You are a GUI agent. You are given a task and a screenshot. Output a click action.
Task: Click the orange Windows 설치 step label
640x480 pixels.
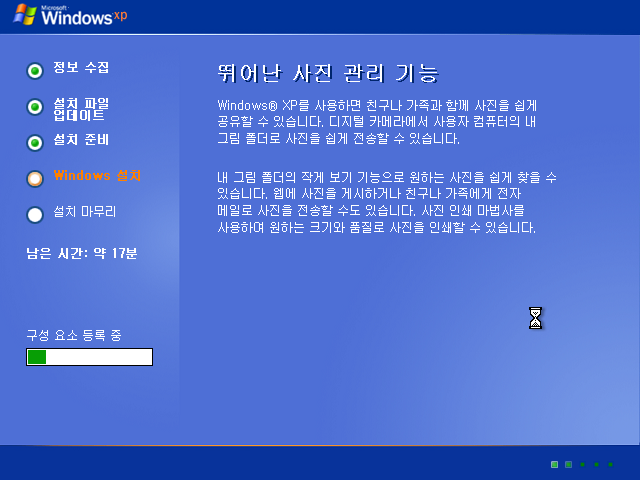[97, 176]
